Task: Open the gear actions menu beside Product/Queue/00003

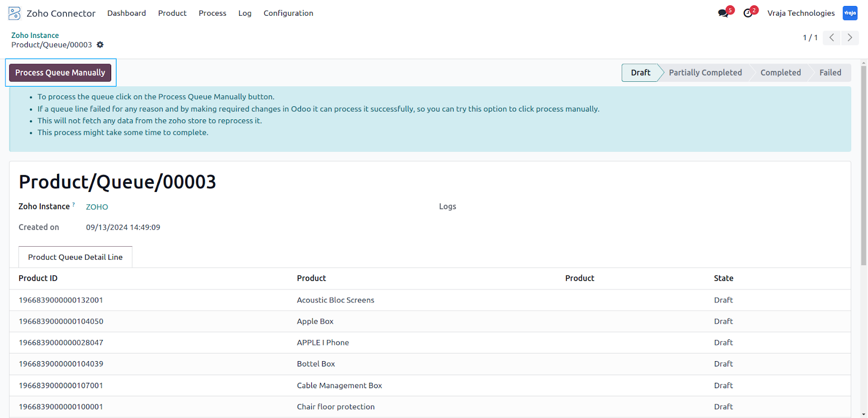Action: click(100, 45)
